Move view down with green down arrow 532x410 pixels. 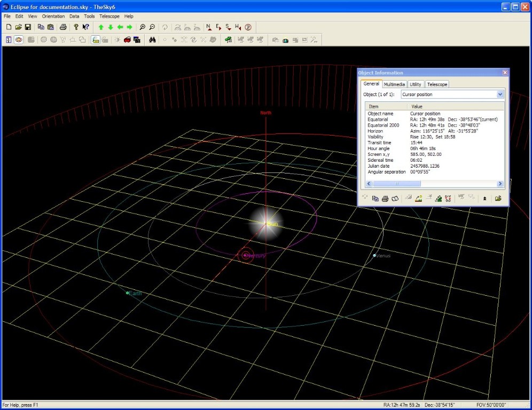click(111, 27)
